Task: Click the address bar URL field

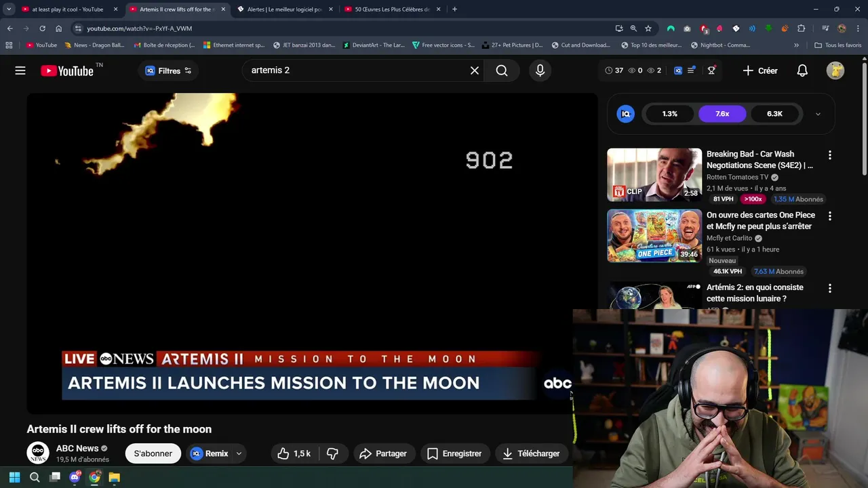Action: 339,28
